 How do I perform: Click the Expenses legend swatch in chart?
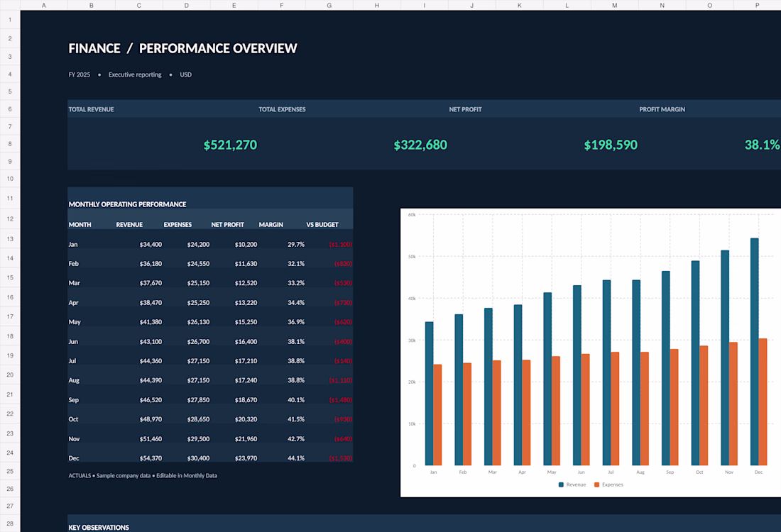[596, 484]
